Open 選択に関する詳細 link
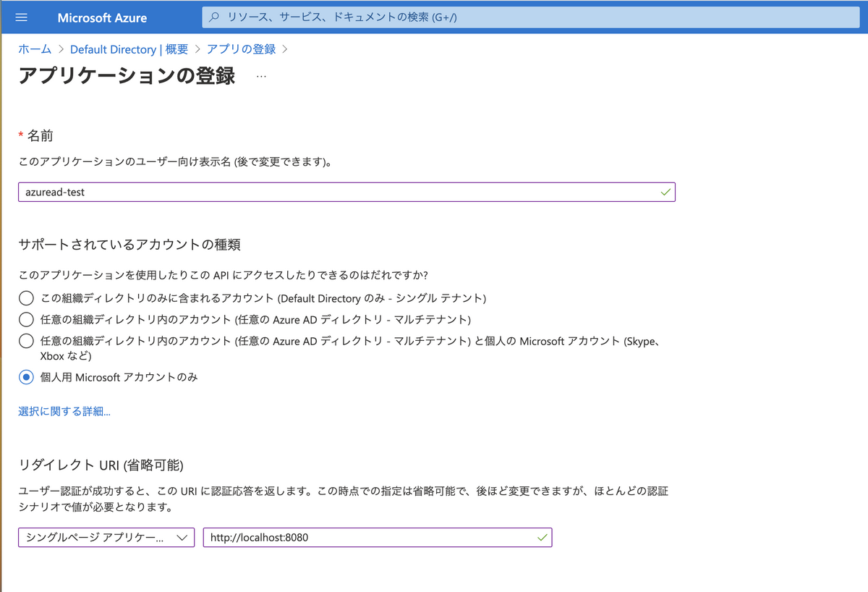Image resolution: width=868 pixels, height=592 pixels. [x=64, y=412]
